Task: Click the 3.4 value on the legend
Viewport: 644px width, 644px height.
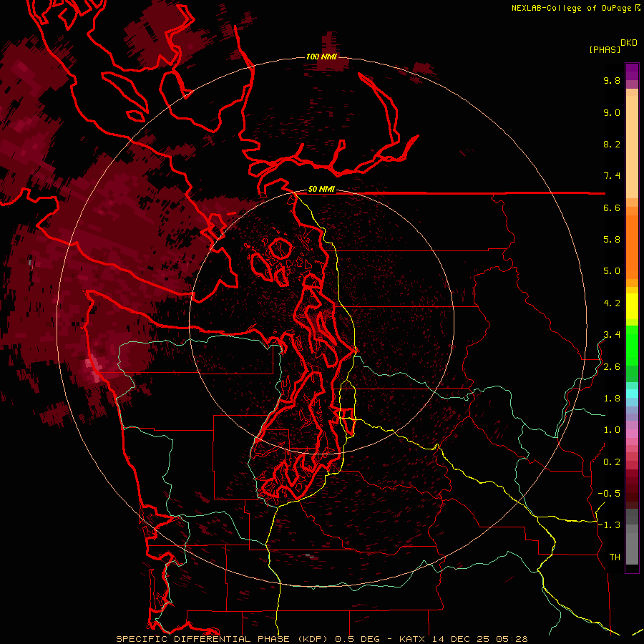Action: [x=612, y=335]
